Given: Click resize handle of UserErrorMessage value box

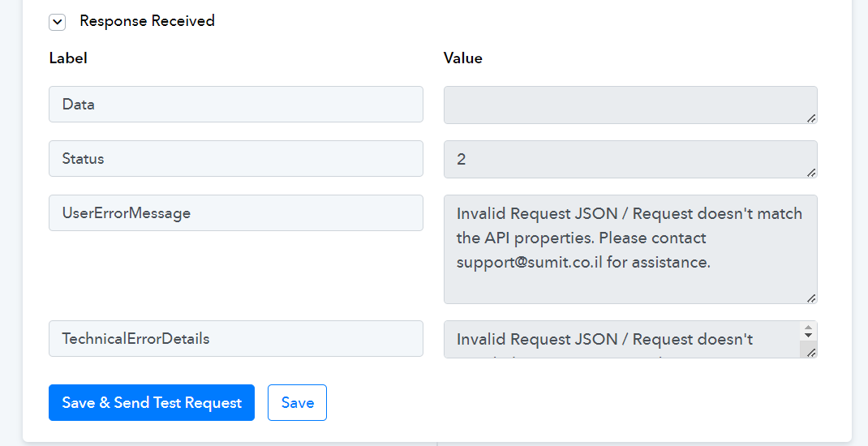Looking at the screenshot, I should click(811, 298).
